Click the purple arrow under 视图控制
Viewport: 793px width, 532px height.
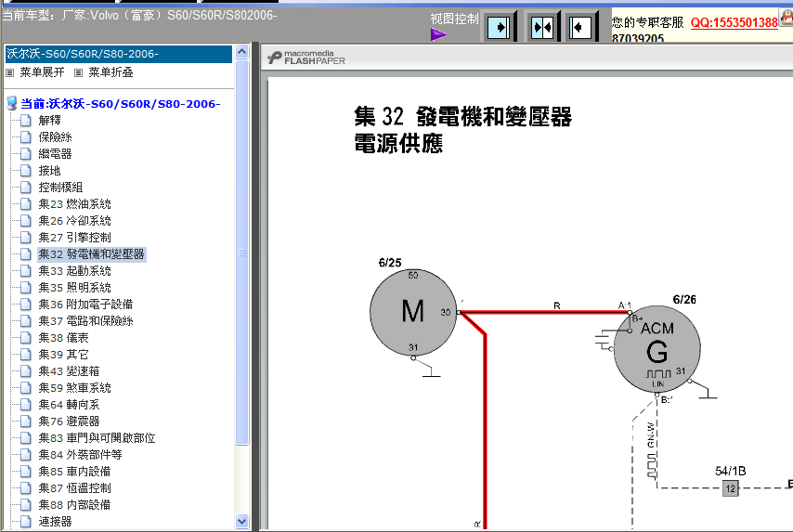tap(438, 35)
